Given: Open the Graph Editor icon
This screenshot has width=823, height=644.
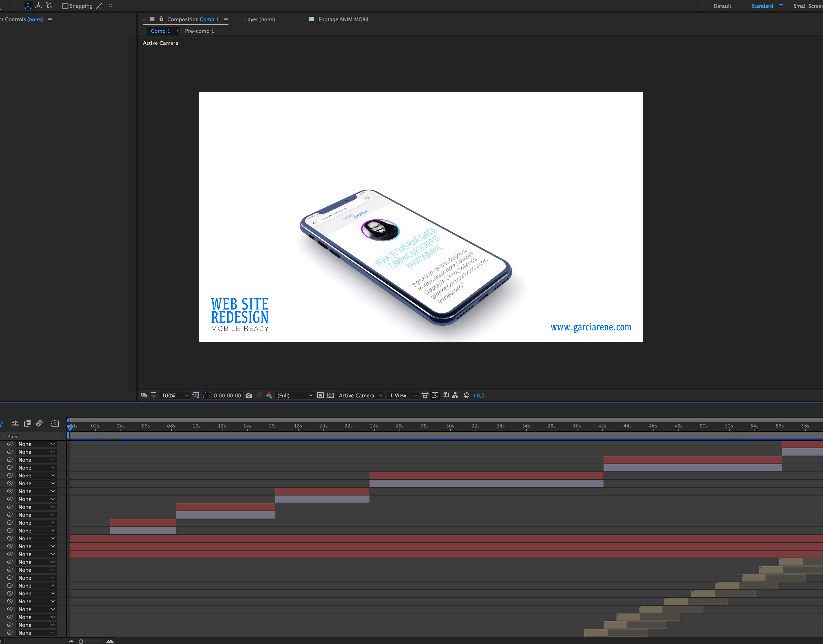Looking at the screenshot, I should (x=55, y=423).
